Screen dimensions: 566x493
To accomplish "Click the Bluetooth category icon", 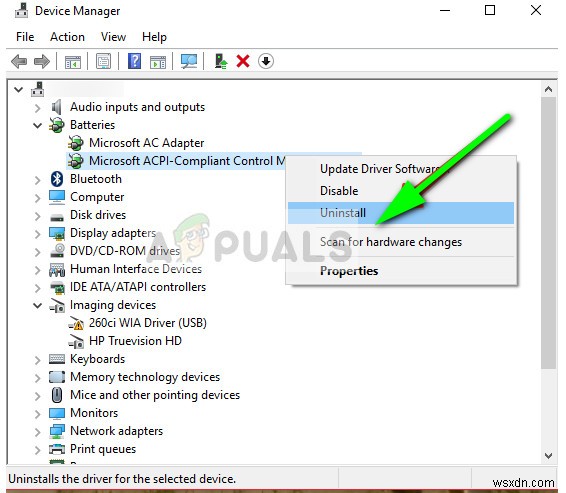I will 57,179.
